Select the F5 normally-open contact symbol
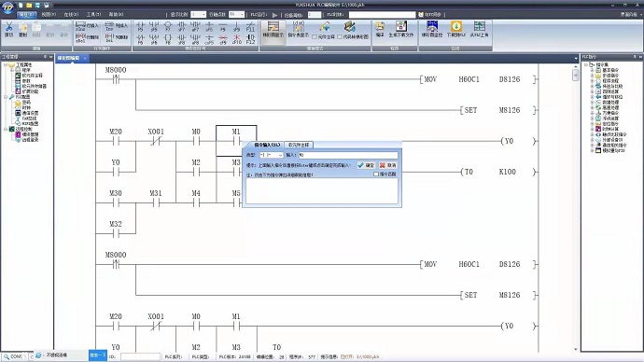This screenshot has height=362, width=644. [140, 27]
